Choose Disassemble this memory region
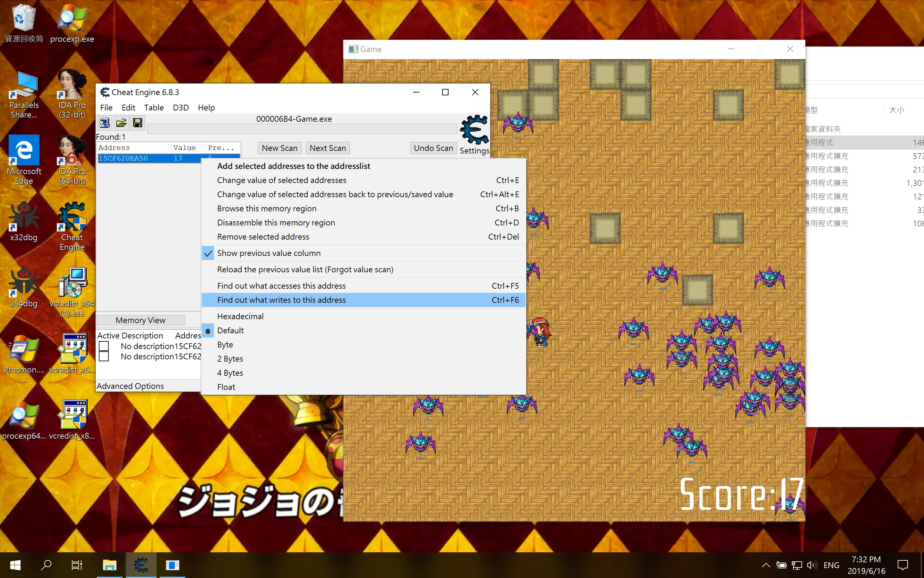The image size is (924, 578). (x=364, y=223)
